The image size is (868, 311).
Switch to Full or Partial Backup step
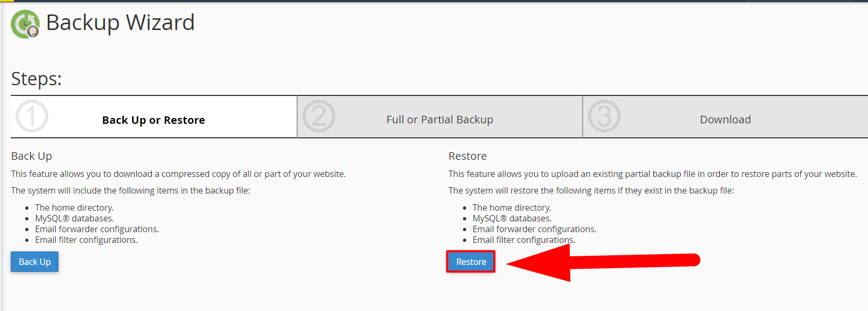click(440, 117)
